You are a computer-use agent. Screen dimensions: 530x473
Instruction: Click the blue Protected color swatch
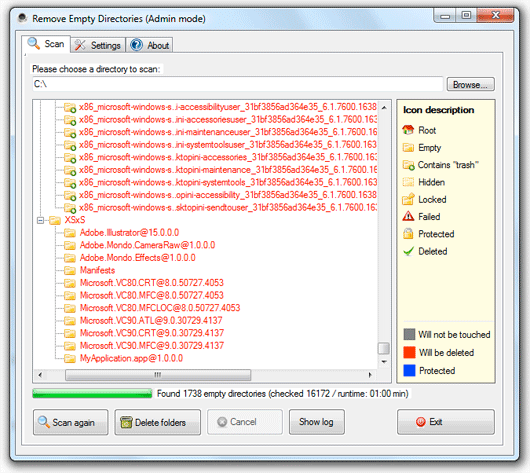click(409, 370)
